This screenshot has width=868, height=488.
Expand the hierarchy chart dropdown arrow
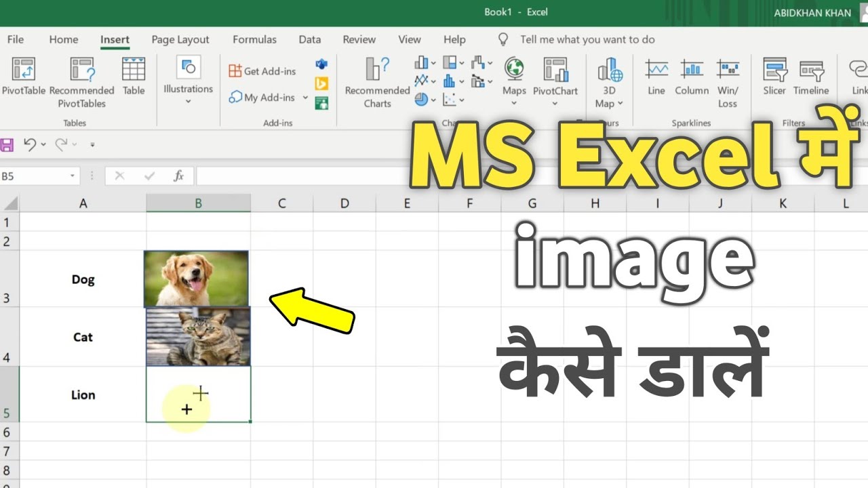click(x=462, y=64)
